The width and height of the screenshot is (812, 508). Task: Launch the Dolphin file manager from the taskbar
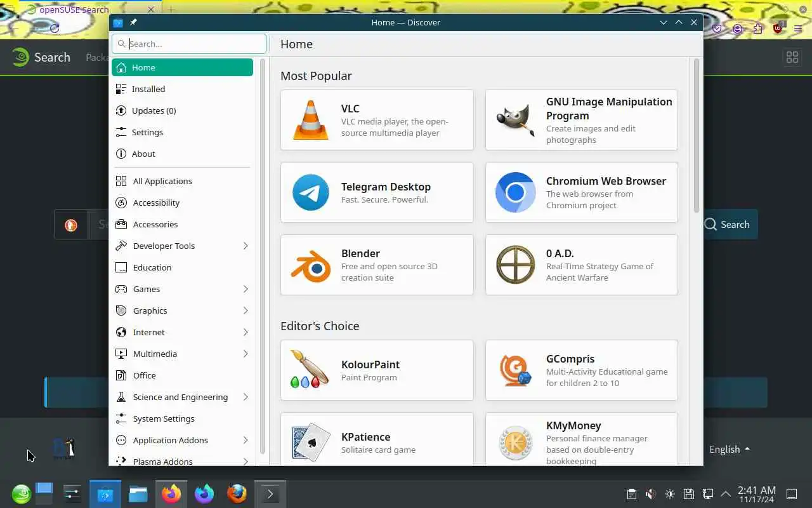(x=138, y=493)
